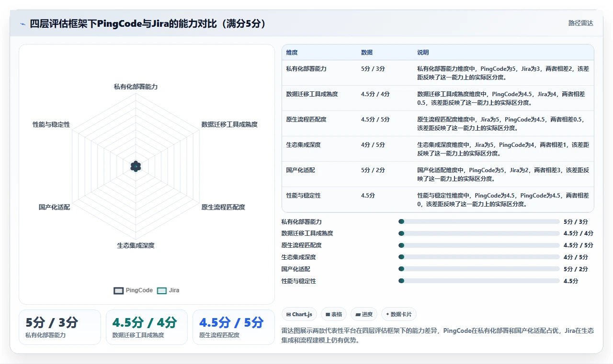Click the 路径雷达 label in the header
613x364 pixels.
580,23
